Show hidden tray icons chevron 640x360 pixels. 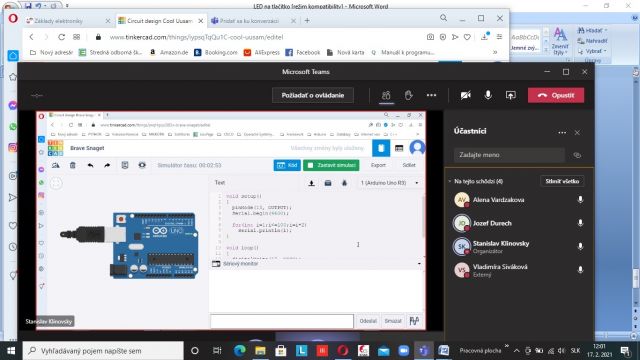coord(516,351)
